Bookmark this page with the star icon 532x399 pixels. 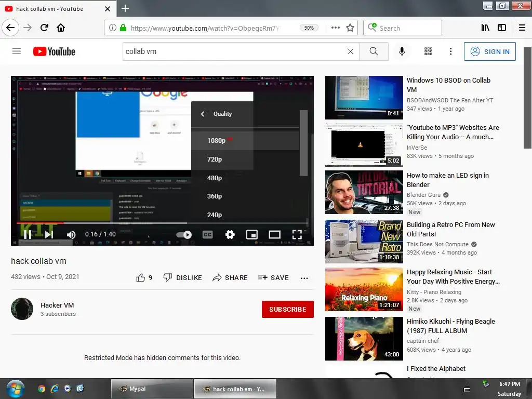(x=350, y=28)
